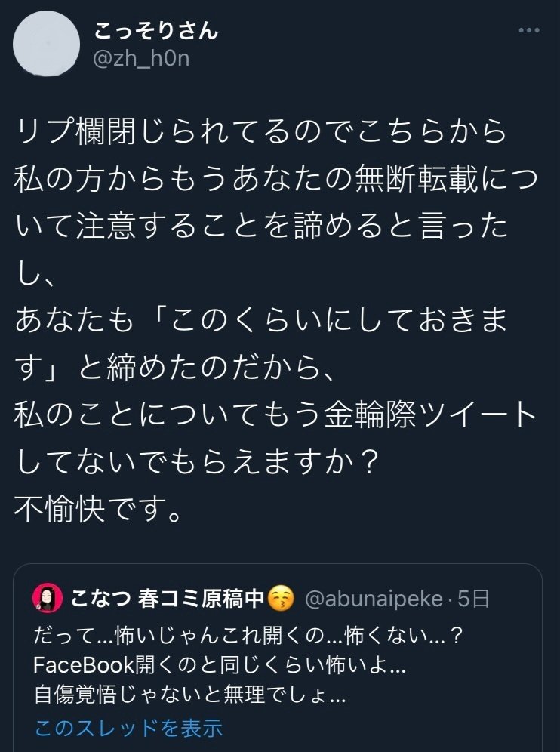
Task: Click the main tweet text to open details
Action: coord(264,302)
